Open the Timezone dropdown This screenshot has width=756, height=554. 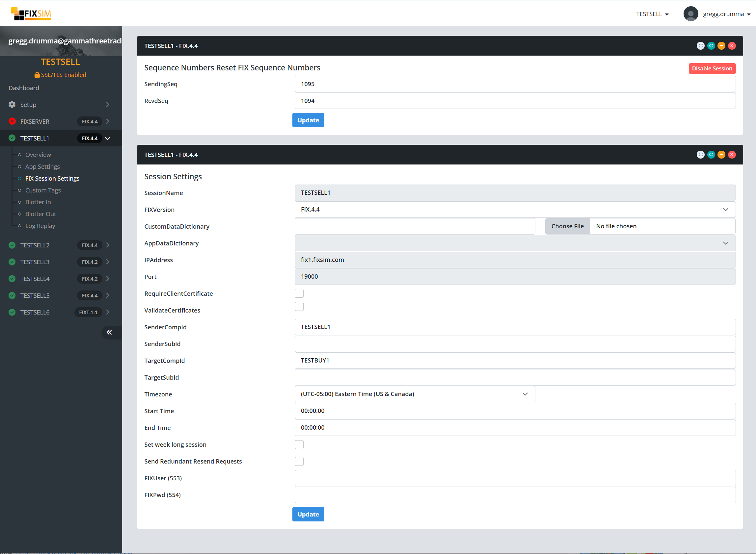[415, 394]
